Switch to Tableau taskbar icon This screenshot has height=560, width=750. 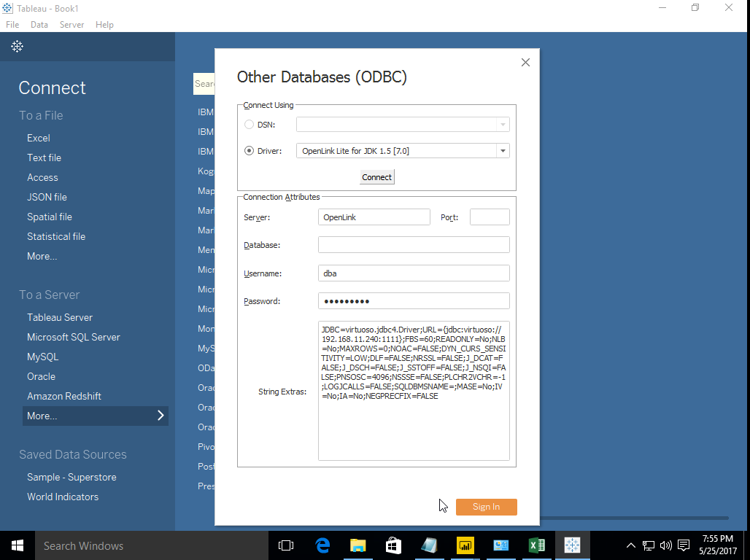click(x=572, y=545)
